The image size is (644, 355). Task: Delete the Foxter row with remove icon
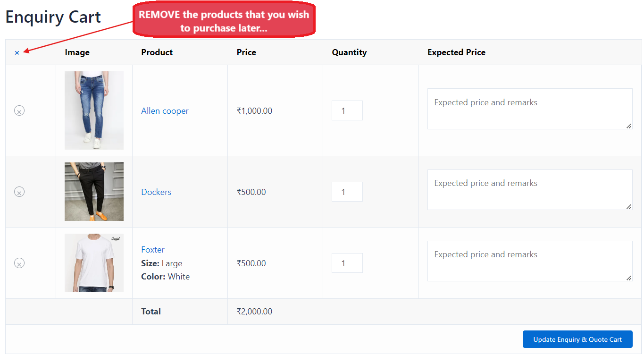19,263
